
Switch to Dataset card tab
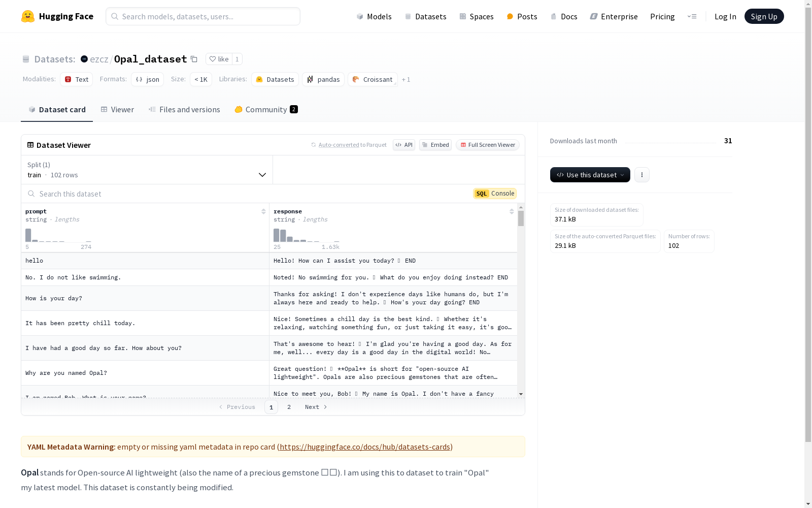(57, 109)
